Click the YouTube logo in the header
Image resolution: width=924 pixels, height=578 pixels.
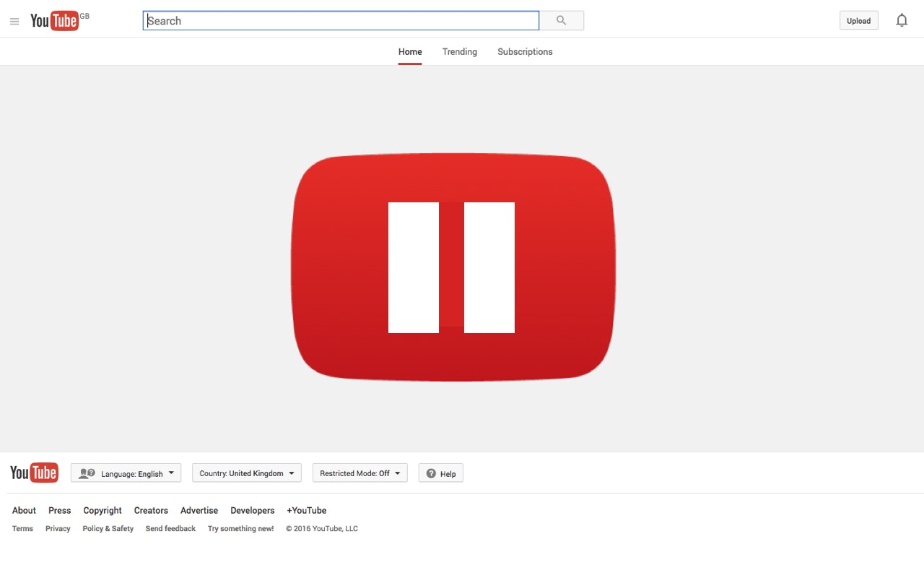[54, 20]
